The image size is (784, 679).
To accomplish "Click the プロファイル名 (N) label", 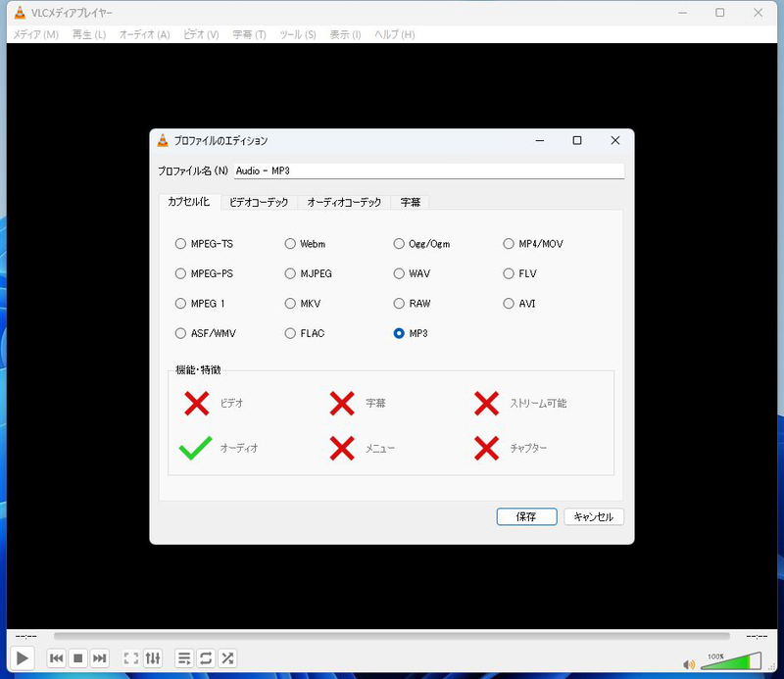I will tap(193, 171).
